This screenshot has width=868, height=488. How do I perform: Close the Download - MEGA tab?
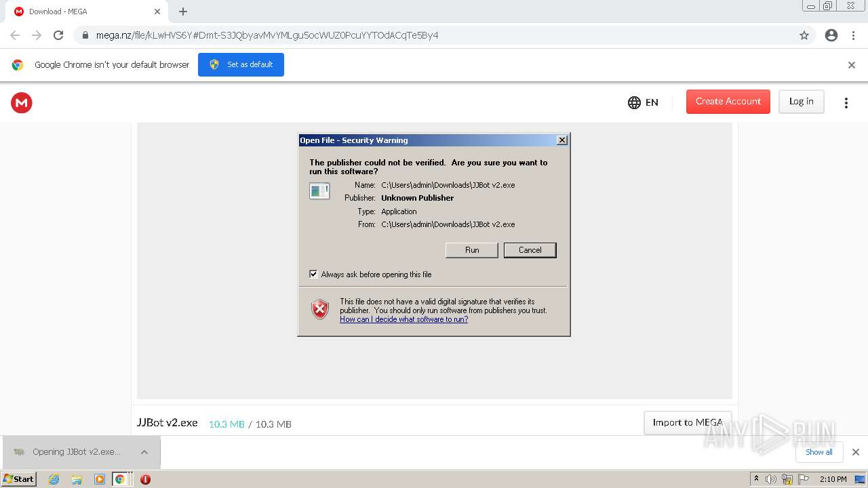[157, 12]
